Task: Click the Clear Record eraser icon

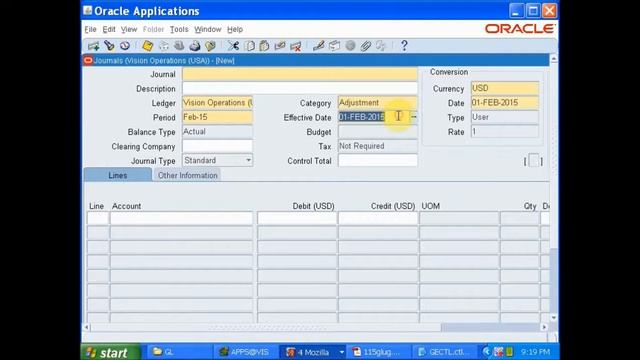Action: 280,46
